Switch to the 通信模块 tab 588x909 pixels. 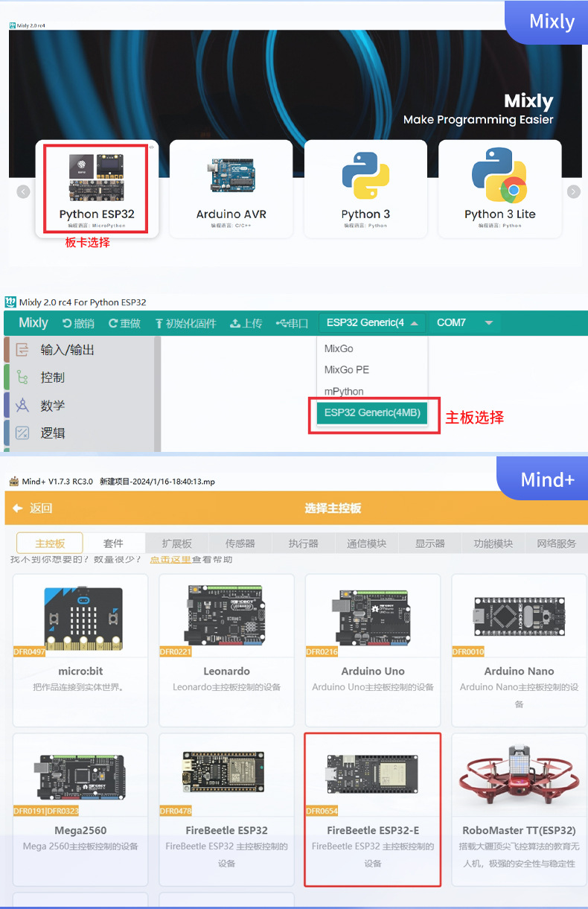point(367,543)
